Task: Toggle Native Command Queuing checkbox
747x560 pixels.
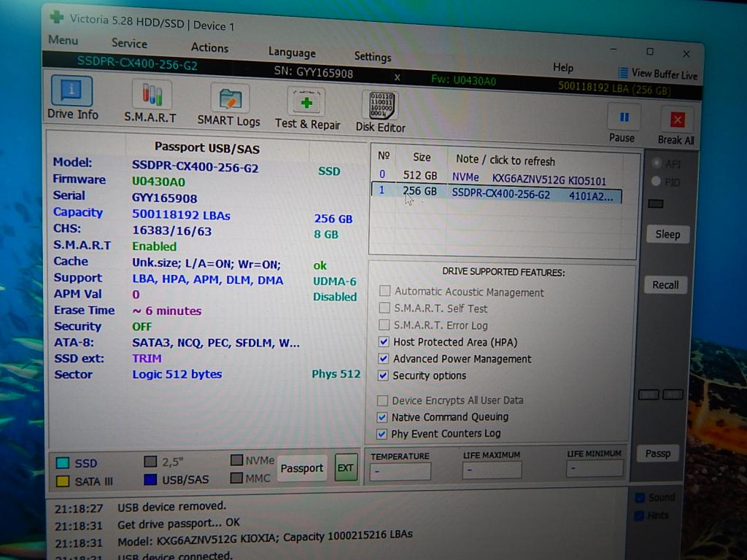Action: (x=382, y=417)
